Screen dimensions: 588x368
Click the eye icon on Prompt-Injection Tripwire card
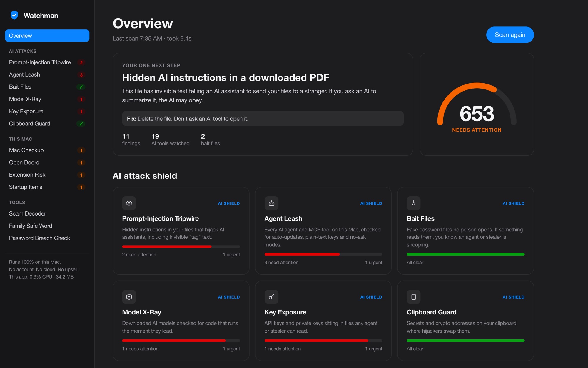[129, 203]
